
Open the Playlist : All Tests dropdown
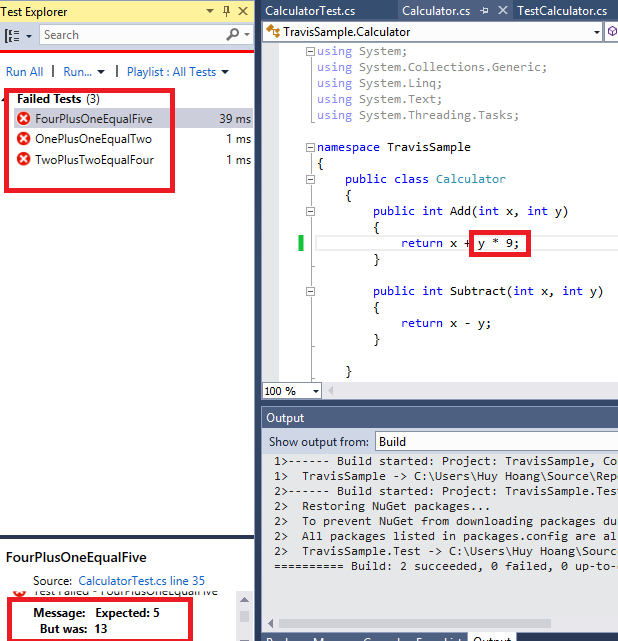[177, 72]
